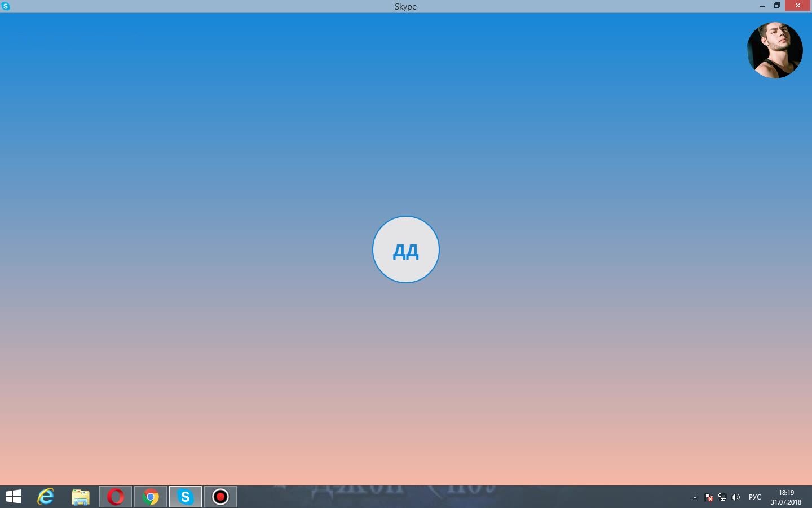Click the Skype title bar text
Screen dimensions: 812x508
click(x=405, y=6)
